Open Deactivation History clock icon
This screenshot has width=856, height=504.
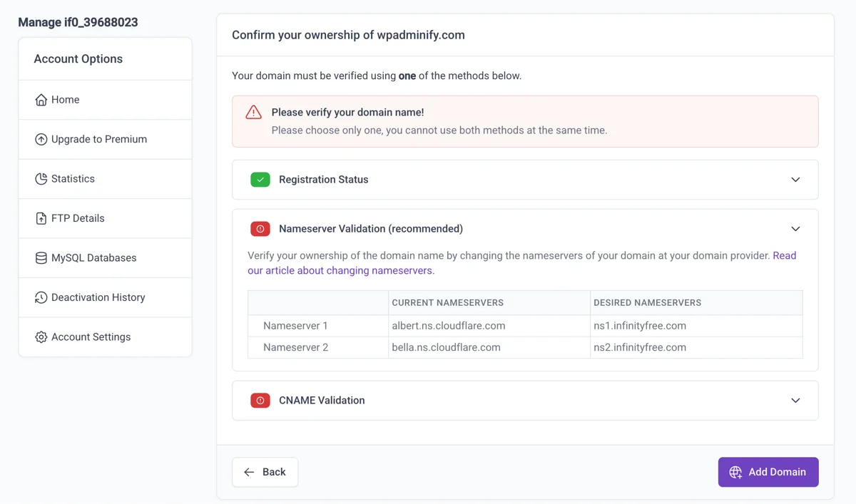(x=41, y=297)
